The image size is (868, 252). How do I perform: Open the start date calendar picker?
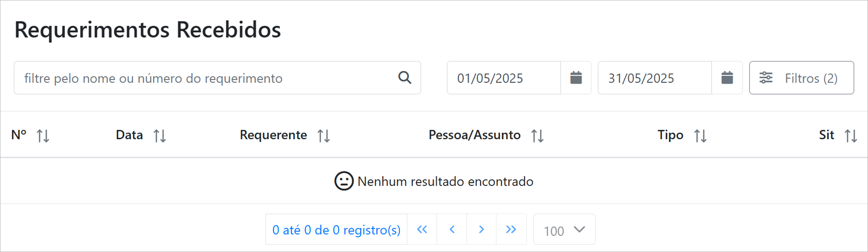pyautogui.click(x=576, y=78)
